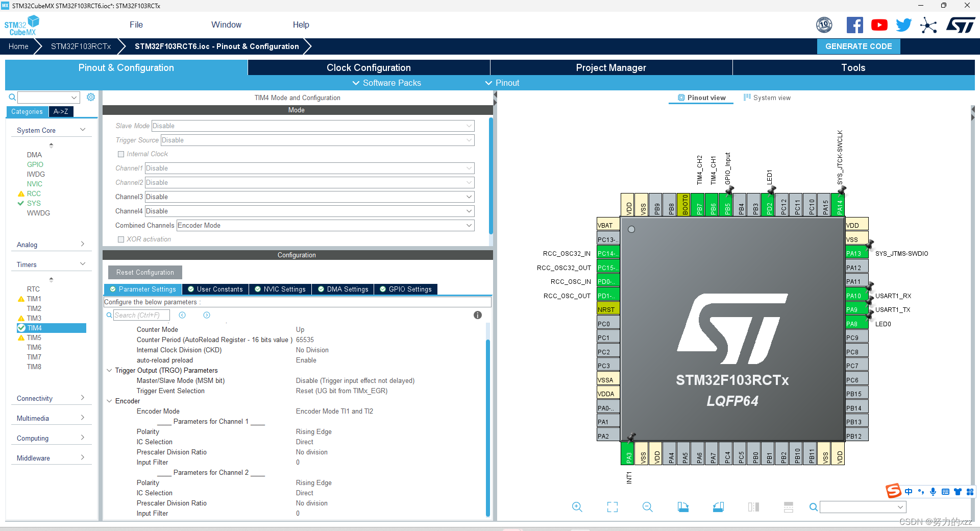980x531 pixels.
Task: Open the YouTube icon link
Action: point(879,25)
